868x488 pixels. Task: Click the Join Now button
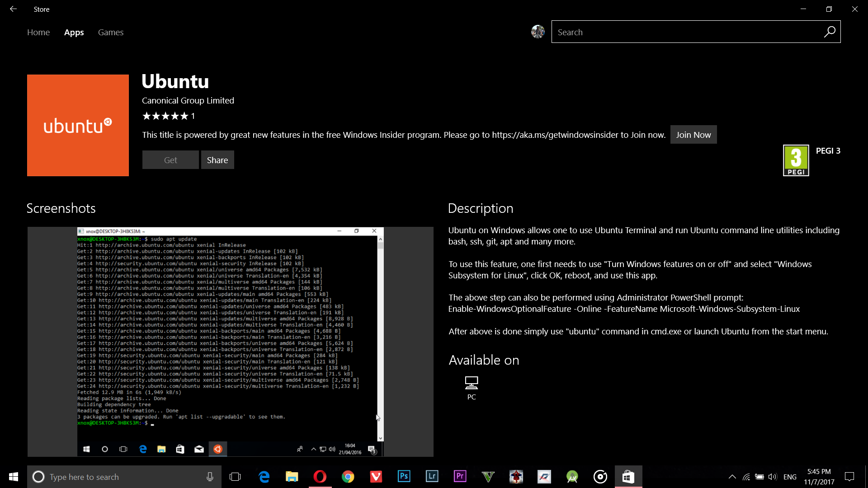693,135
